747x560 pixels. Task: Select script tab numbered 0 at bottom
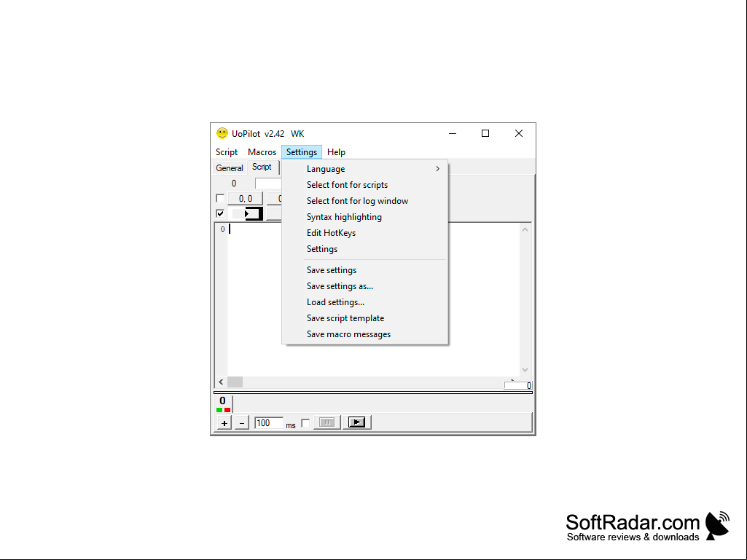pyautogui.click(x=222, y=403)
